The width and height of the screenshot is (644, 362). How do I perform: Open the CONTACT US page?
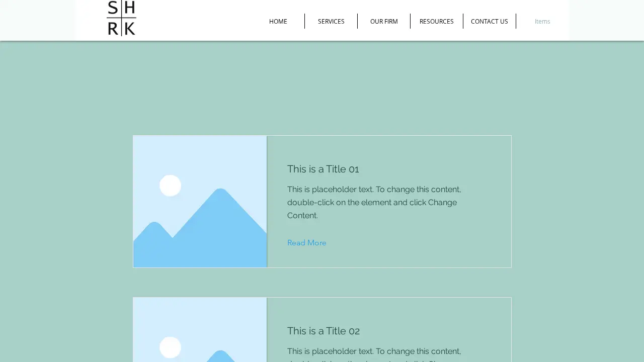[x=490, y=21]
